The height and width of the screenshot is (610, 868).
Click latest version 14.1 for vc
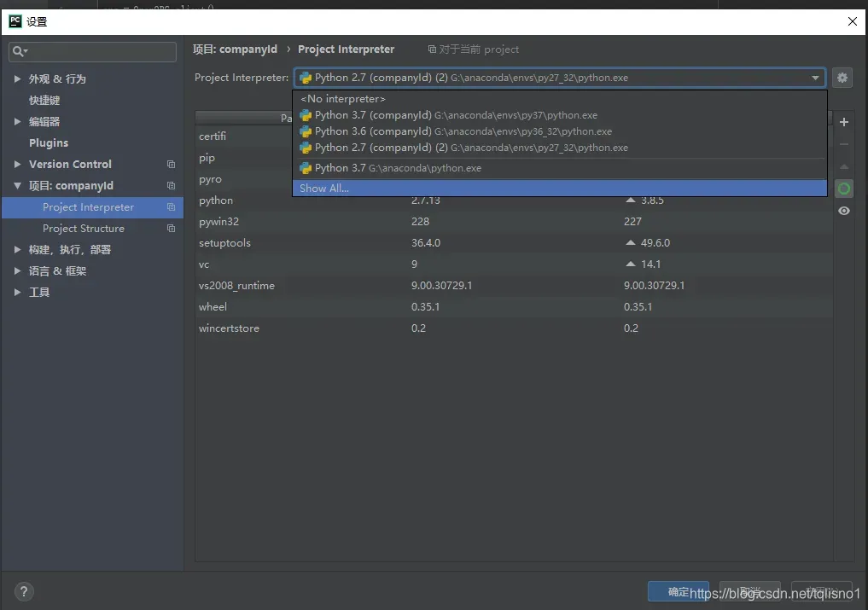(650, 264)
